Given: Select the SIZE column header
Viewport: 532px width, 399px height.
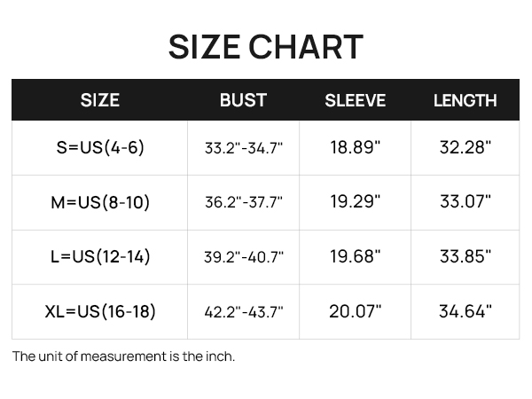Looking at the screenshot, I should 99,100.
